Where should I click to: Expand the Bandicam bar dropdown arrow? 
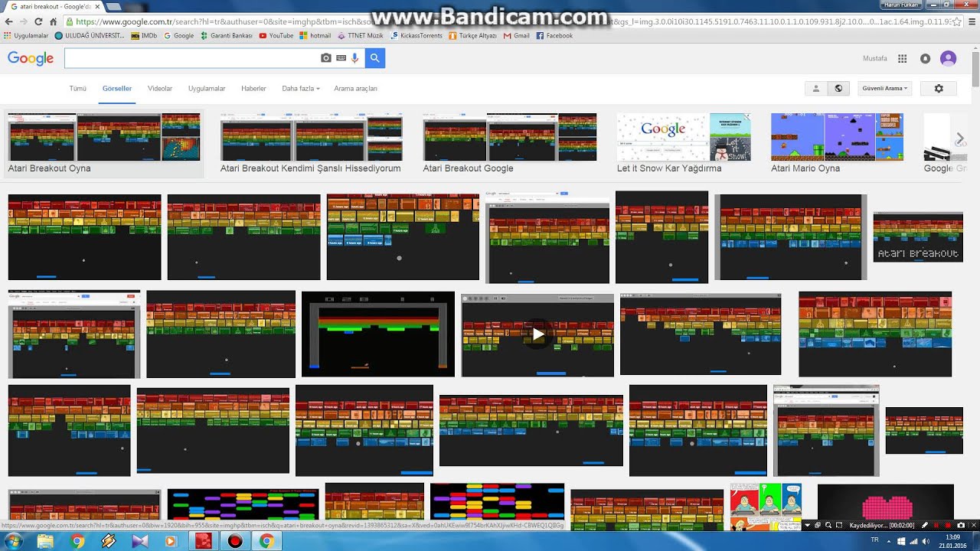[x=807, y=525]
